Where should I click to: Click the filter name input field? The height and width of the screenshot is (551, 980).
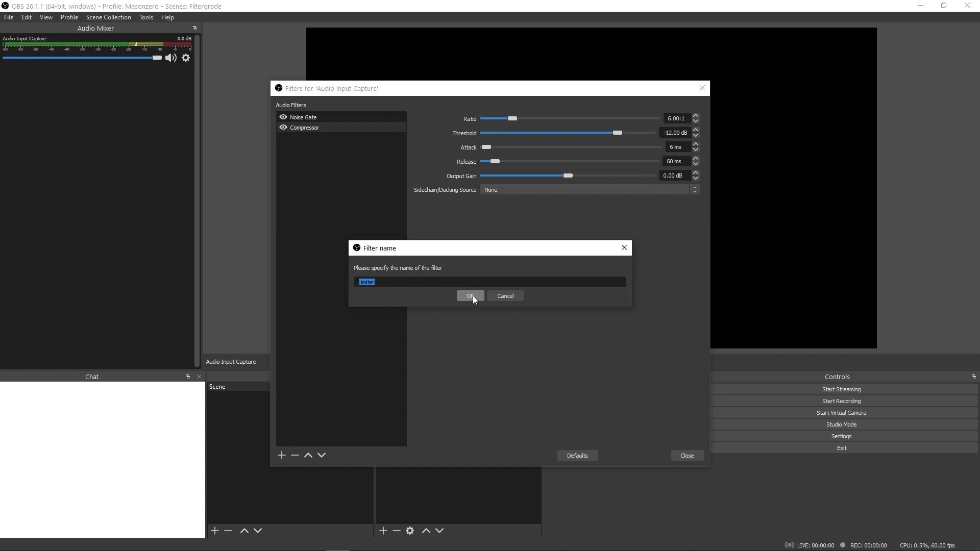[489, 281]
